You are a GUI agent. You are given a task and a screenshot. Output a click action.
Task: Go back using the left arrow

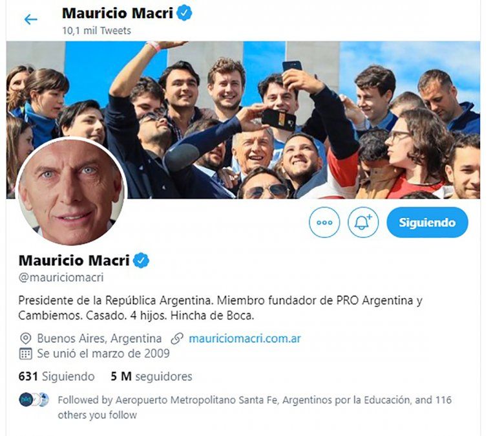31,19
